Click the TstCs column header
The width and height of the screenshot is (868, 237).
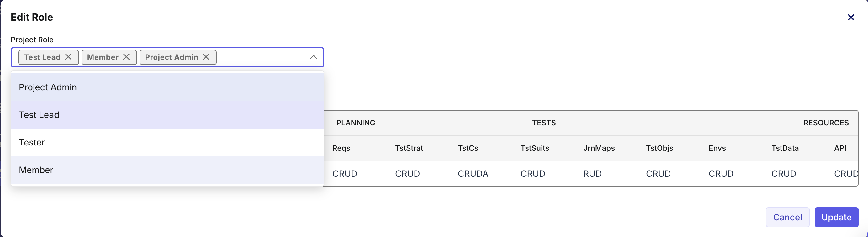click(x=468, y=148)
